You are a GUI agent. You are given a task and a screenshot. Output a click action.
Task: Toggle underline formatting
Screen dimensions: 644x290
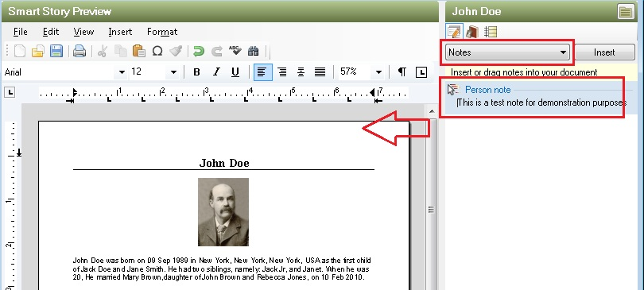click(235, 72)
